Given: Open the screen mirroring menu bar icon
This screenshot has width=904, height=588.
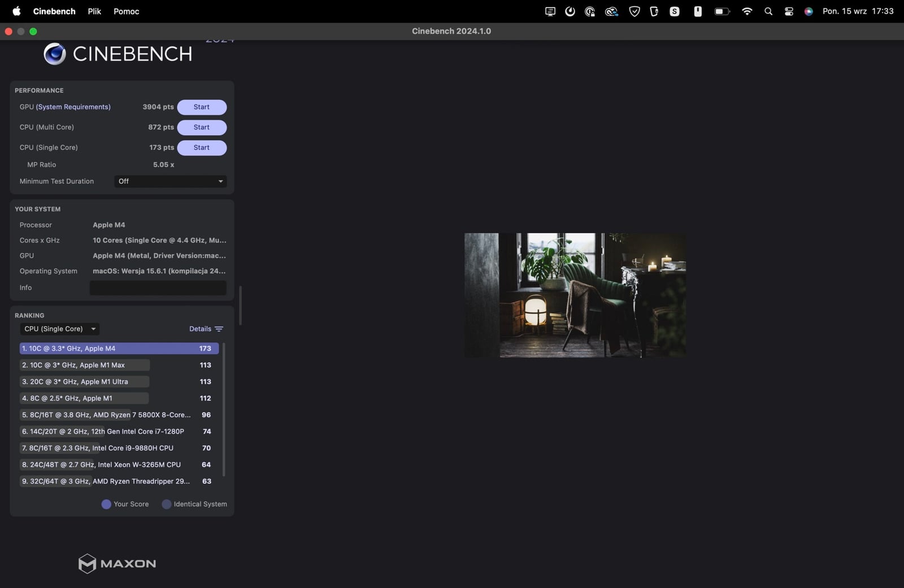Looking at the screenshot, I should pyautogui.click(x=550, y=11).
